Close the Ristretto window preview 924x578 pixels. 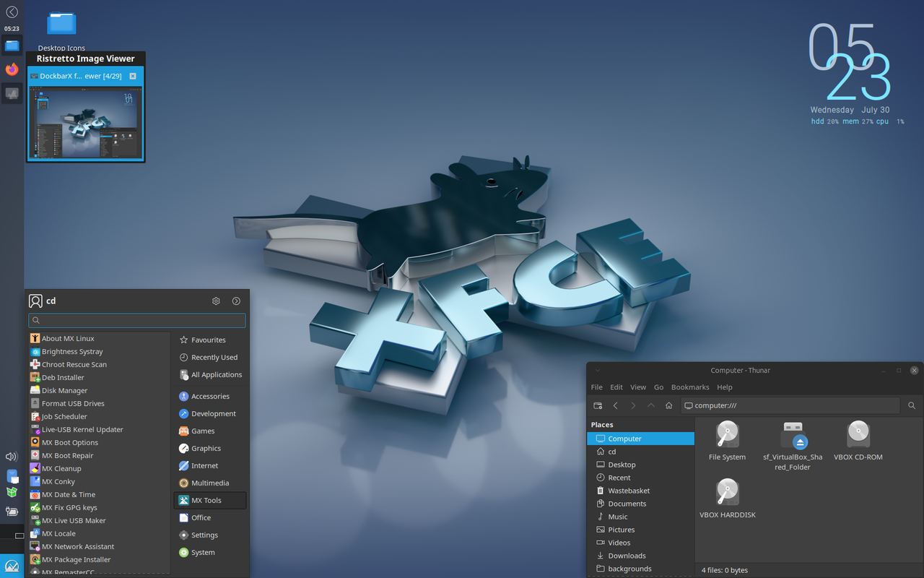pyautogui.click(x=133, y=76)
